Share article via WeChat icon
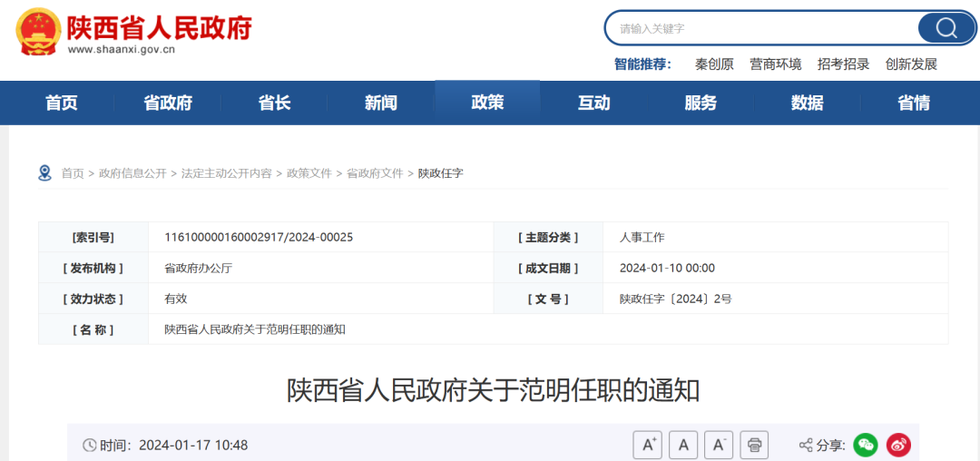The width and height of the screenshot is (980, 461). [x=866, y=445]
